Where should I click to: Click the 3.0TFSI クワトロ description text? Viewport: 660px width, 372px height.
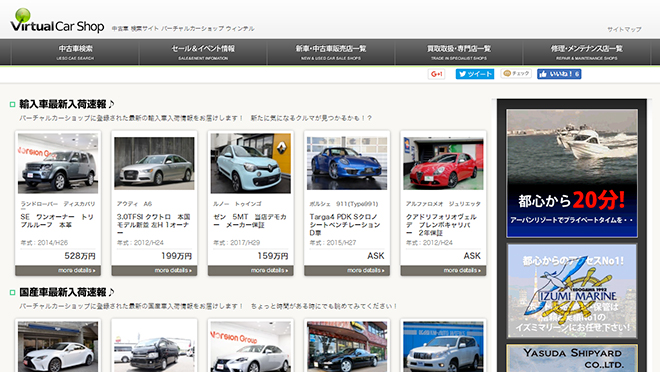click(x=154, y=225)
